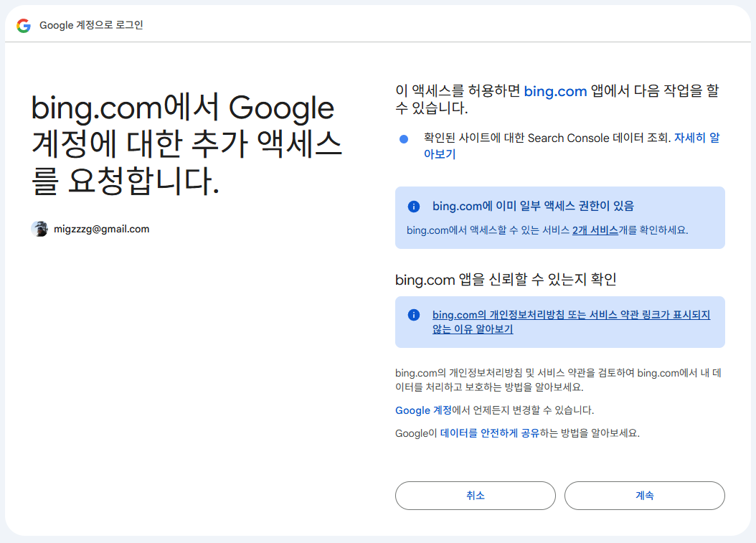The width and height of the screenshot is (756, 543).
Task: Click the info icon beside 개인정보처리방침 link
Action: pyautogui.click(x=414, y=315)
